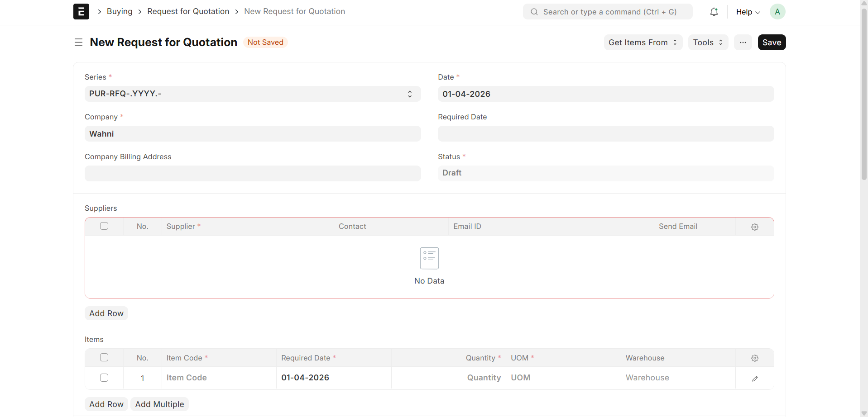Click the UOM cell in row 1
This screenshot has width=868, height=417.
coord(563,378)
